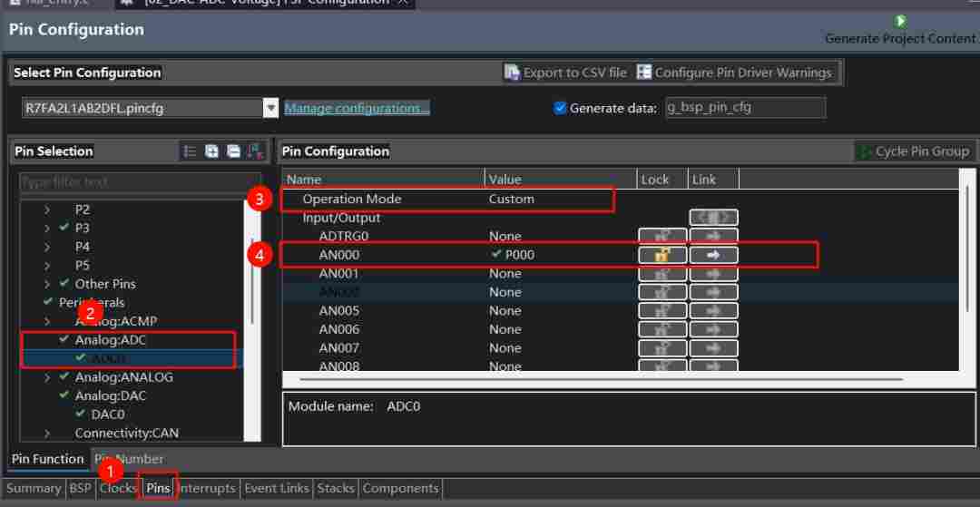980x507 pixels.
Task: Click the Generate Project Content icon
Action: click(899, 21)
